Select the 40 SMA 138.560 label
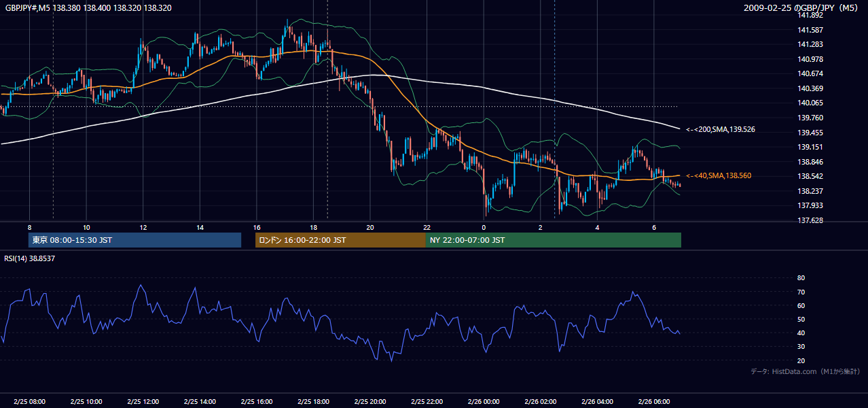 pos(719,175)
